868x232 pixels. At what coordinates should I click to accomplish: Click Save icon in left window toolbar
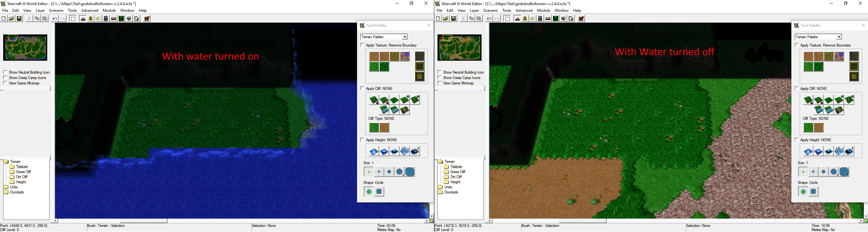pos(19,18)
